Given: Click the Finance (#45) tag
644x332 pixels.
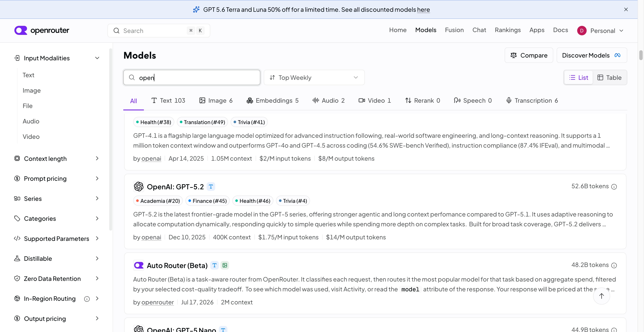Looking at the screenshot, I should tap(207, 201).
